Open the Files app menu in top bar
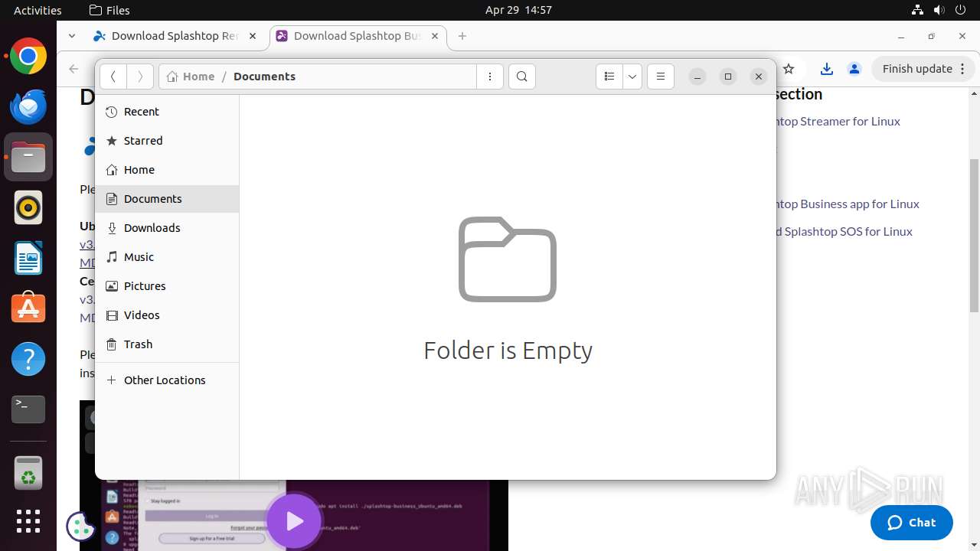 pos(109,10)
